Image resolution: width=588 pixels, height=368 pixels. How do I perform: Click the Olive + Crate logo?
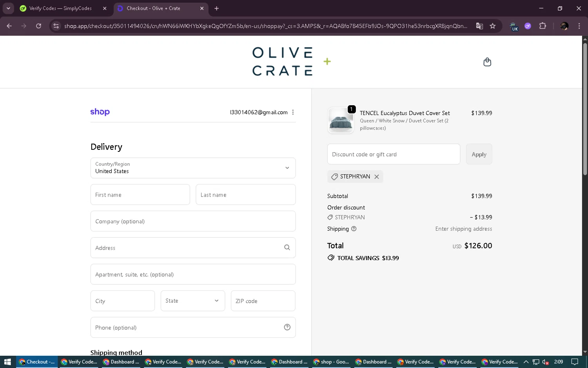click(291, 62)
